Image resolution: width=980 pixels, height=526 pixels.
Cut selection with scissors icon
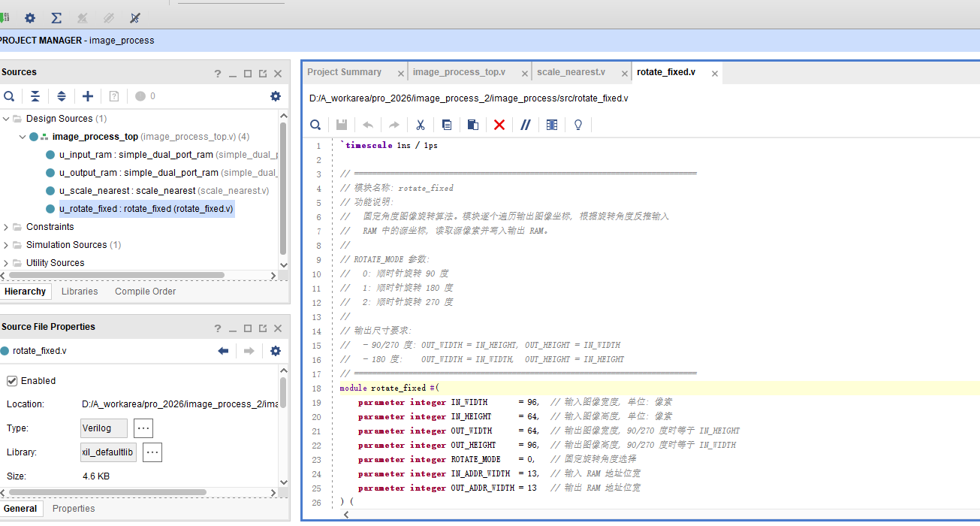tap(421, 125)
